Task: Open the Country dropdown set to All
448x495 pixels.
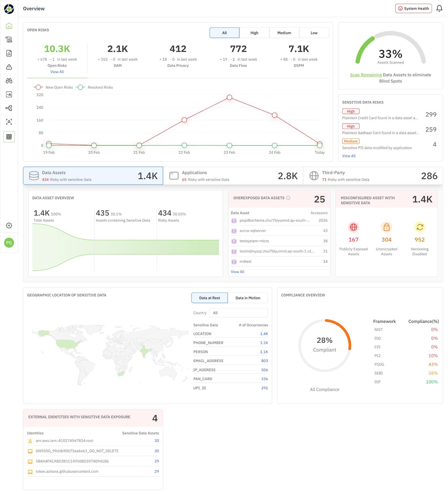Action: [238, 313]
